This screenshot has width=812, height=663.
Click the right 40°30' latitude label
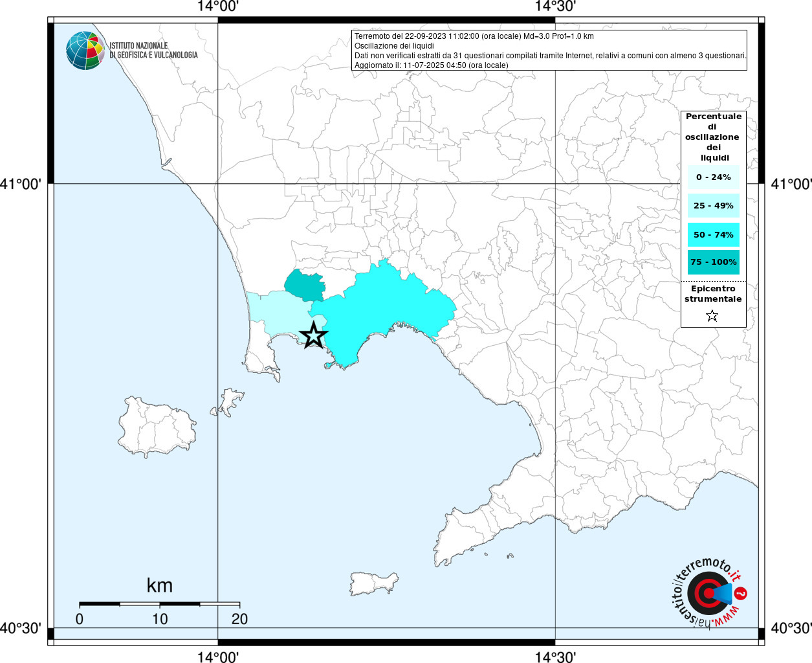(x=791, y=628)
